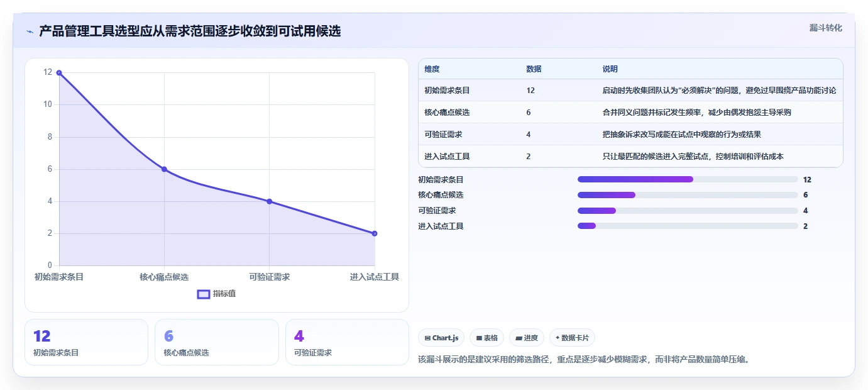The height and width of the screenshot is (390, 868).
Task: Click the value 6 in the table
Action: 529,113
